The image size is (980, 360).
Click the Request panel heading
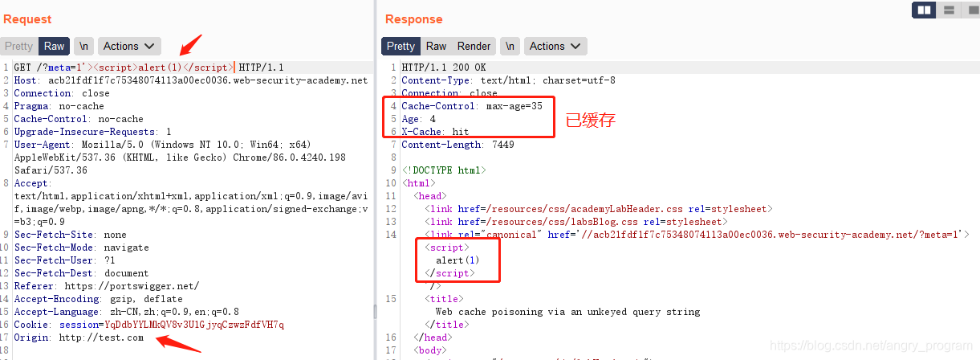[x=27, y=18]
